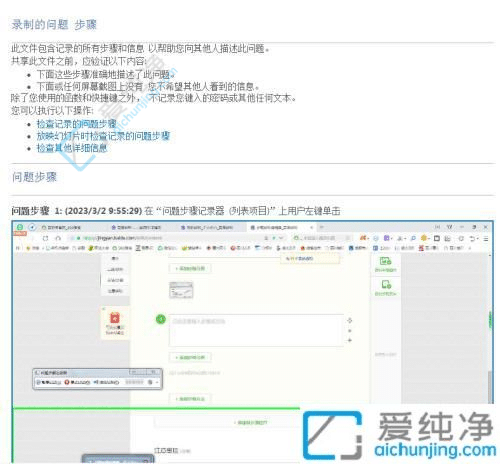The image size is (500, 464).
Task: Click the 问题步骤 section heading
Action: [x=34, y=177]
